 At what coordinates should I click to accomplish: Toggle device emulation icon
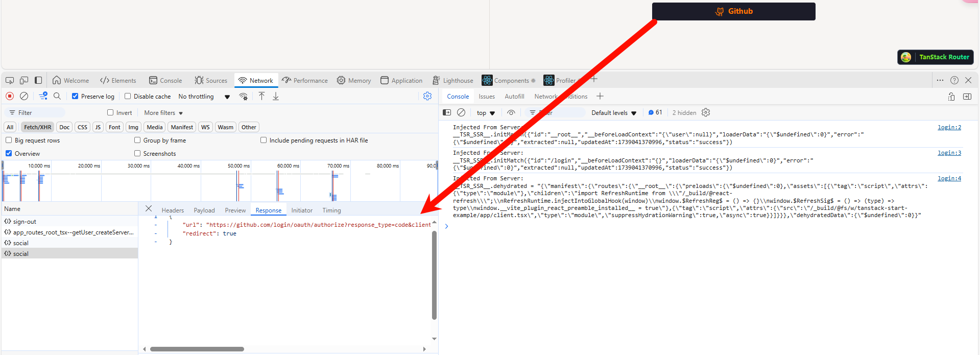(24, 80)
